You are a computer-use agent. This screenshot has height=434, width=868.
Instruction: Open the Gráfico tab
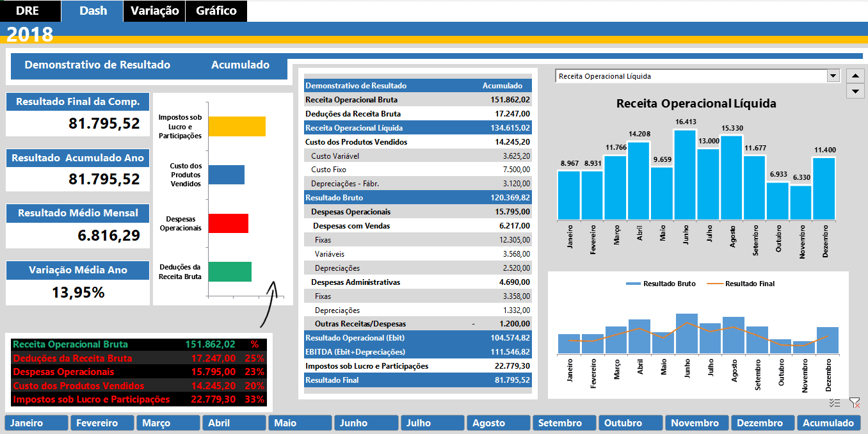pos(216,11)
